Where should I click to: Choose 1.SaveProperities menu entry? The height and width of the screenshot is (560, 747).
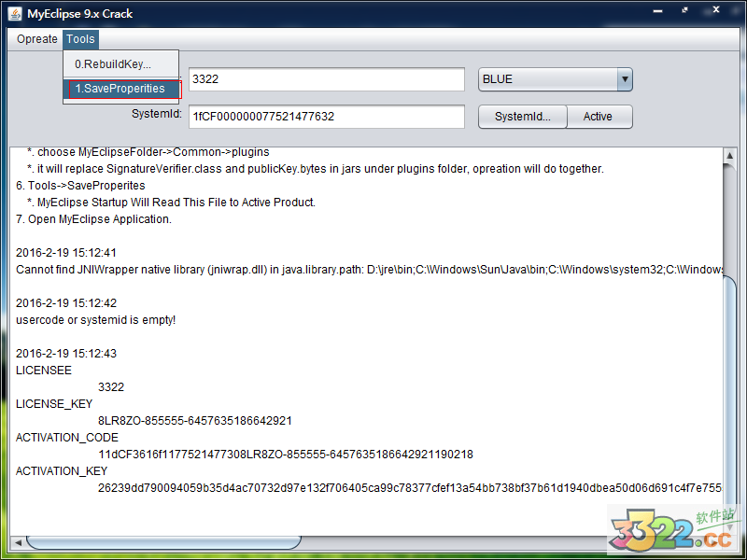(121, 89)
